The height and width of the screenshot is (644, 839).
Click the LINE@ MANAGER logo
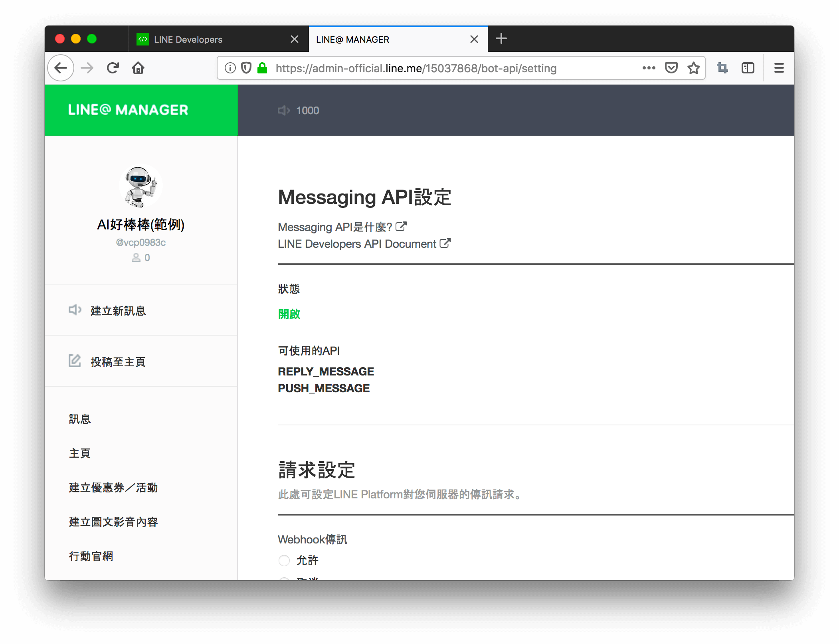[128, 110]
